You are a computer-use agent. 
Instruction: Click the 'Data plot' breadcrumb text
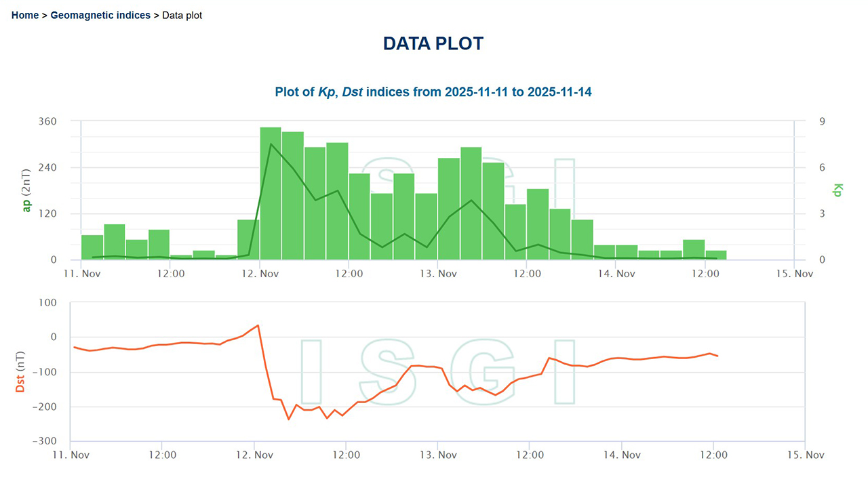point(182,15)
